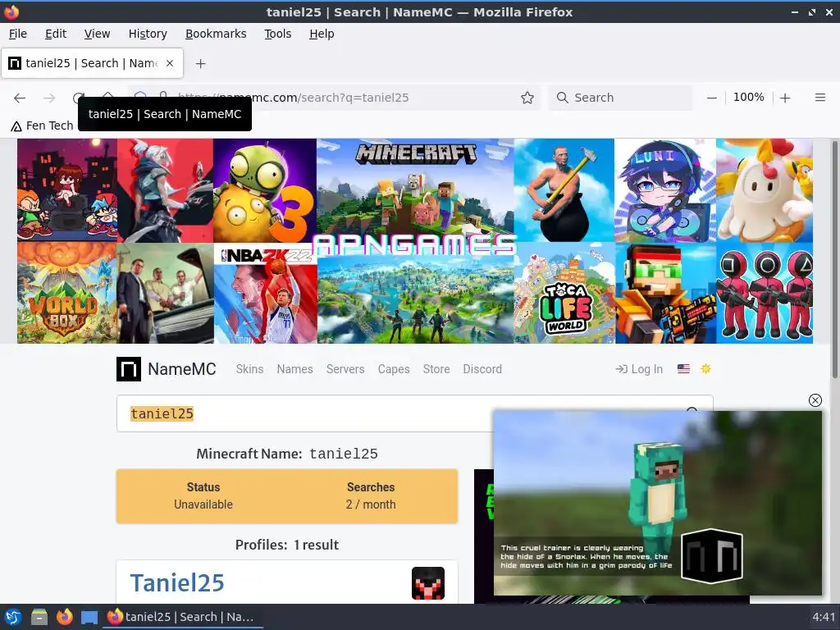Open the Capes nav link
Viewport: 840px width, 630px height.
pyautogui.click(x=394, y=369)
